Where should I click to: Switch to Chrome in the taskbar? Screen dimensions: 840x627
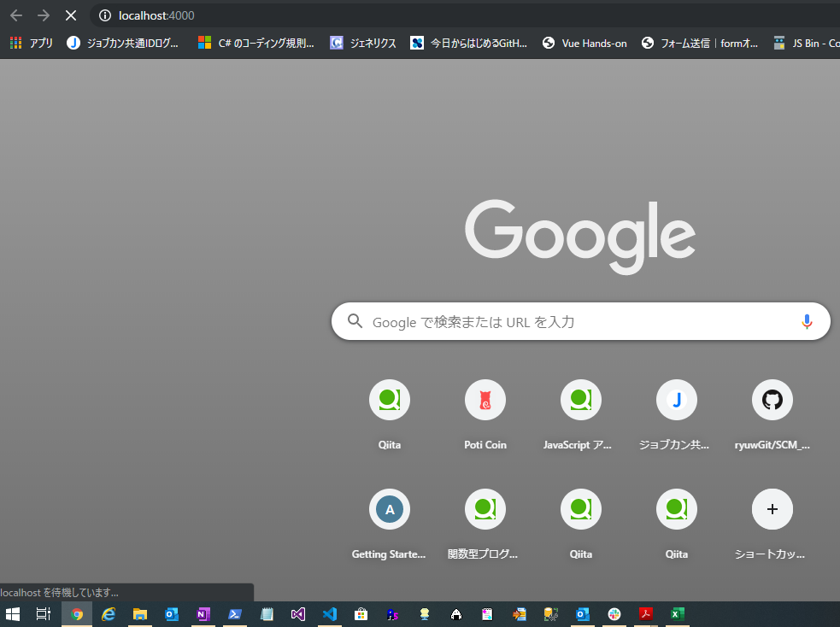(x=77, y=614)
